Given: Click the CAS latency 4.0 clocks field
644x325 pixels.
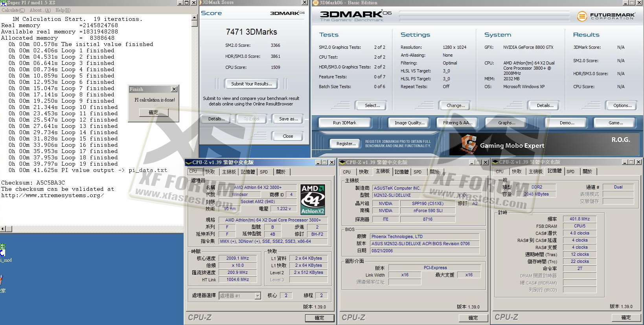Looking at the screenshot, I should coord(580,233).
